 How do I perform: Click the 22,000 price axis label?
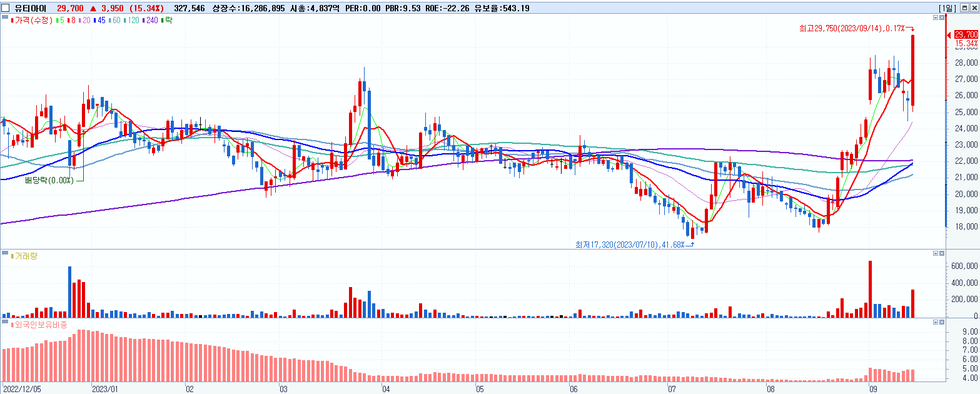966,161
